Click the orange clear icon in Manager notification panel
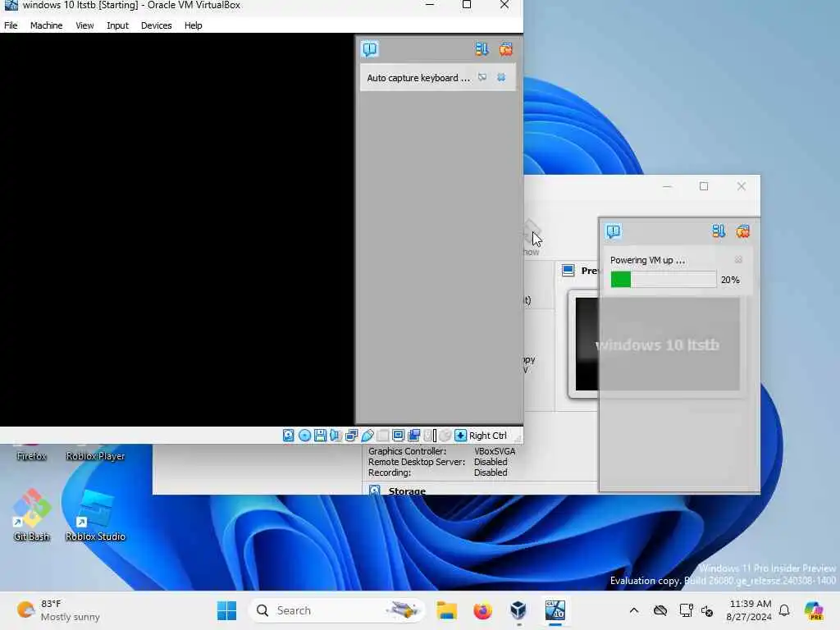 point(742,231)
